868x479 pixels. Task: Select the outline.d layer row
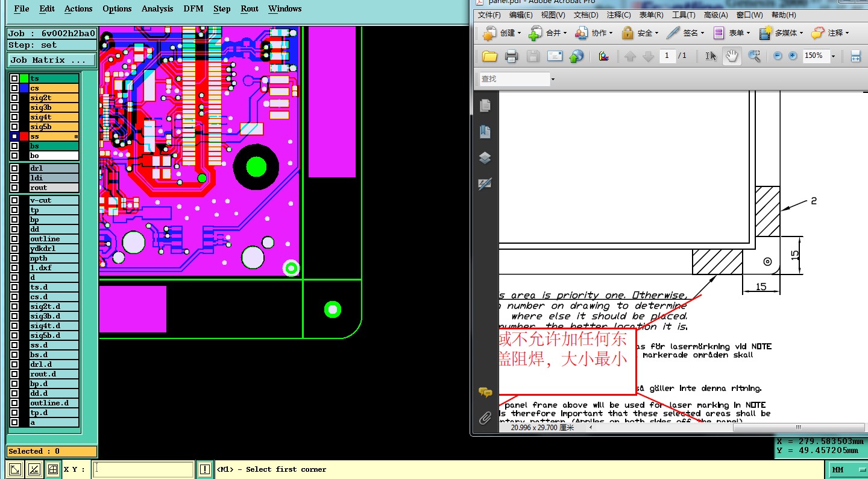[54, 403]
